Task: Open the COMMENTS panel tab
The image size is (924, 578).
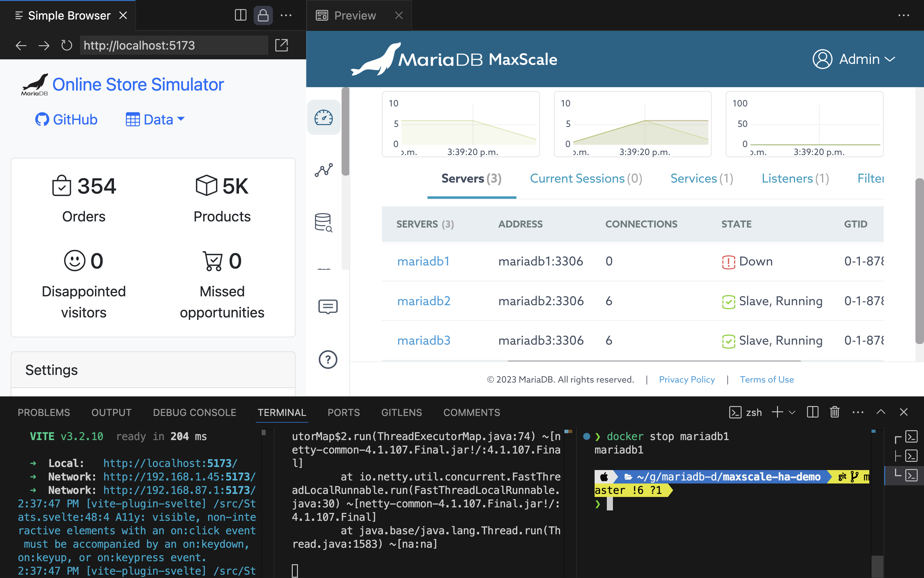Action: click(471, 412)
